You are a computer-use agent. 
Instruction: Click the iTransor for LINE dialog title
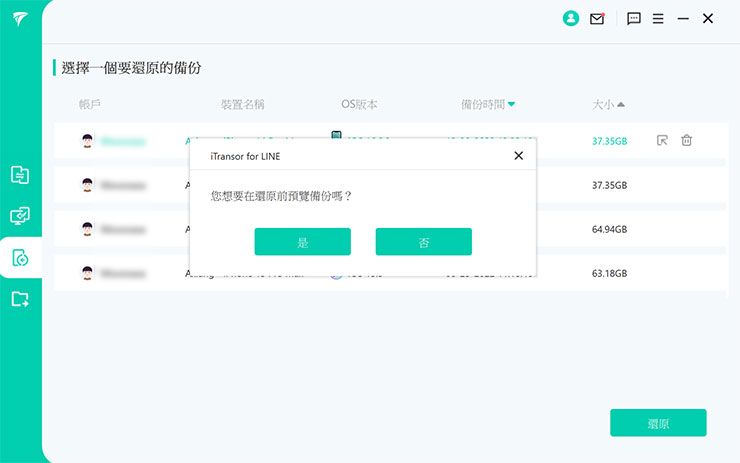245,156
